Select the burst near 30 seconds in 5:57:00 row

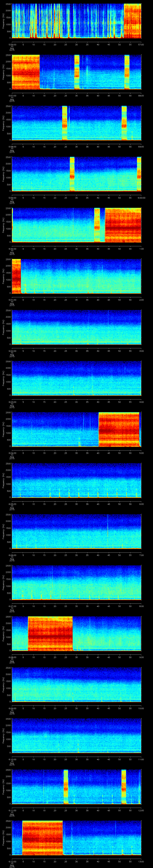point(77,72)
